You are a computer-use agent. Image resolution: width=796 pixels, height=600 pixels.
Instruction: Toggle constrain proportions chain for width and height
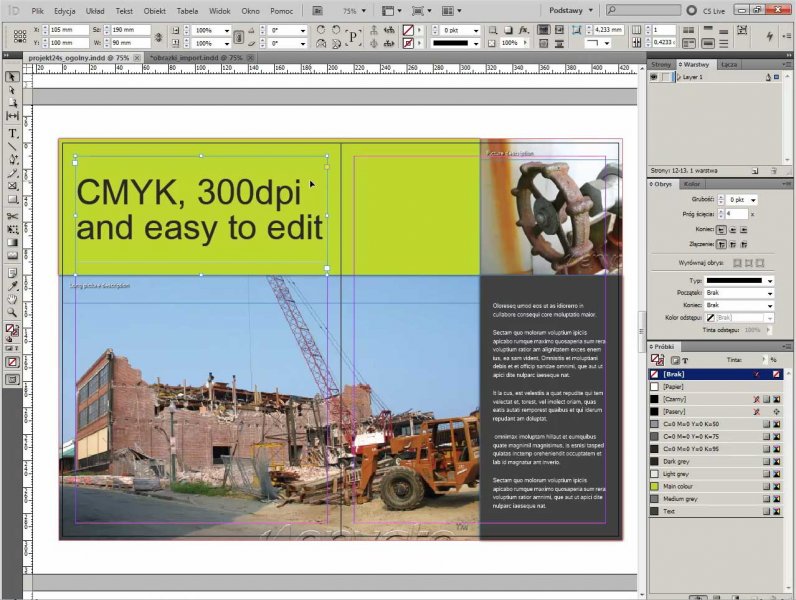pyautogui.click(x=159, y=37)
